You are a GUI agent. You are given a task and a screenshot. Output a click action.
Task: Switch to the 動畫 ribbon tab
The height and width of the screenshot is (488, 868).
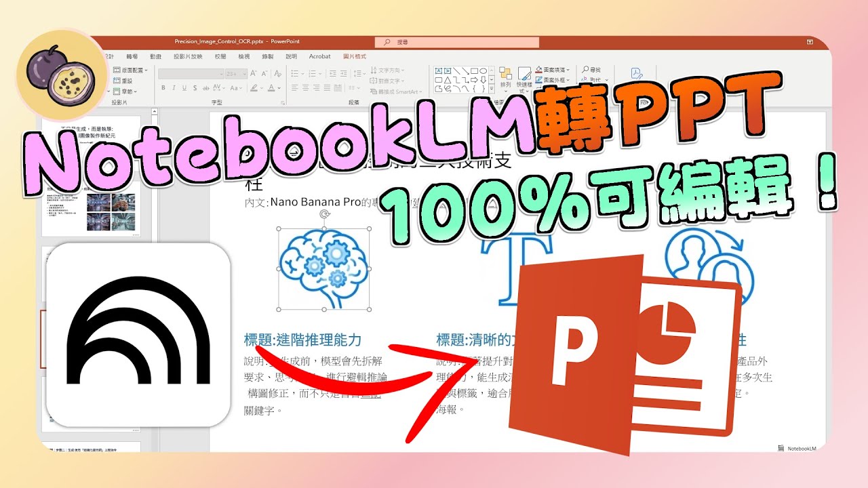156,57
